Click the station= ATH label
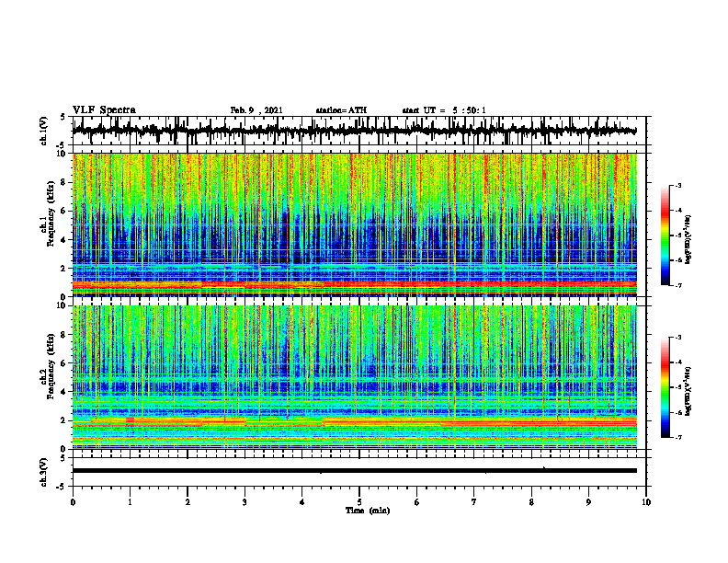 pyautogui.click(x=341, y=110)
